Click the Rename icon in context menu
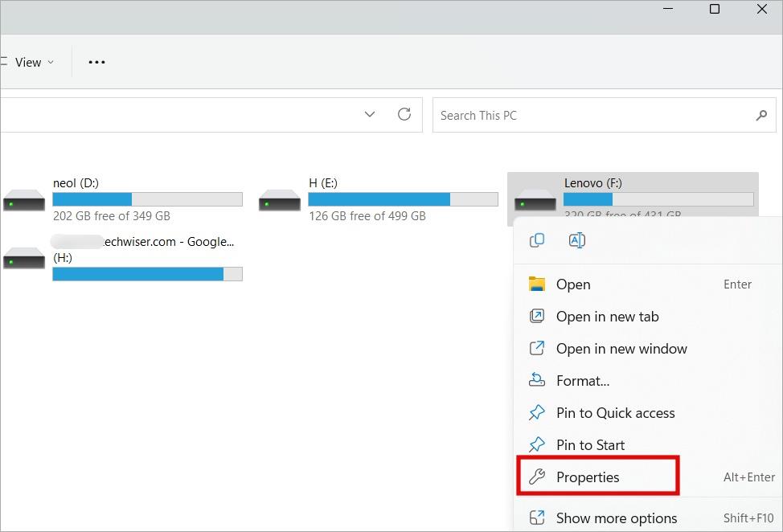 pyautogui.click(x=576, y=240)
